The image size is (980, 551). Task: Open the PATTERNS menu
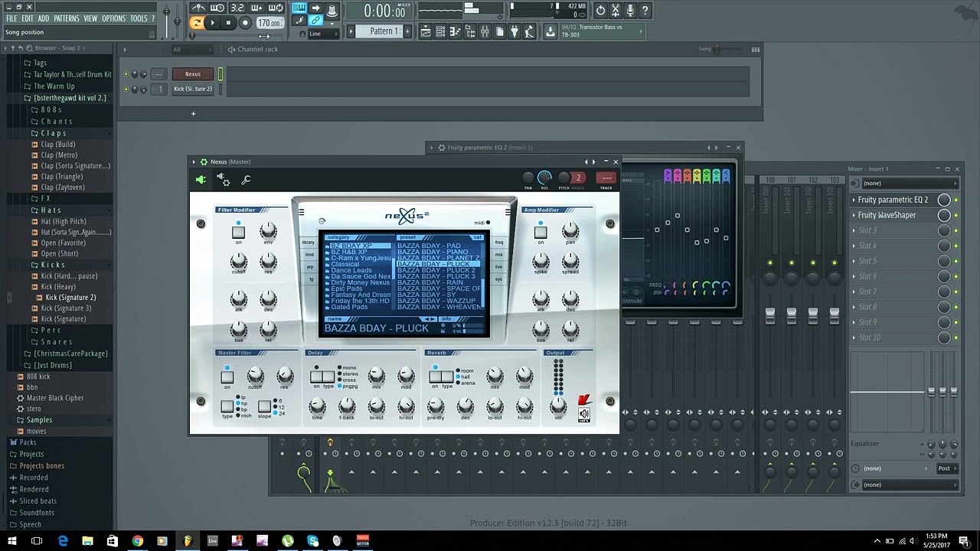tap(67, 18)
